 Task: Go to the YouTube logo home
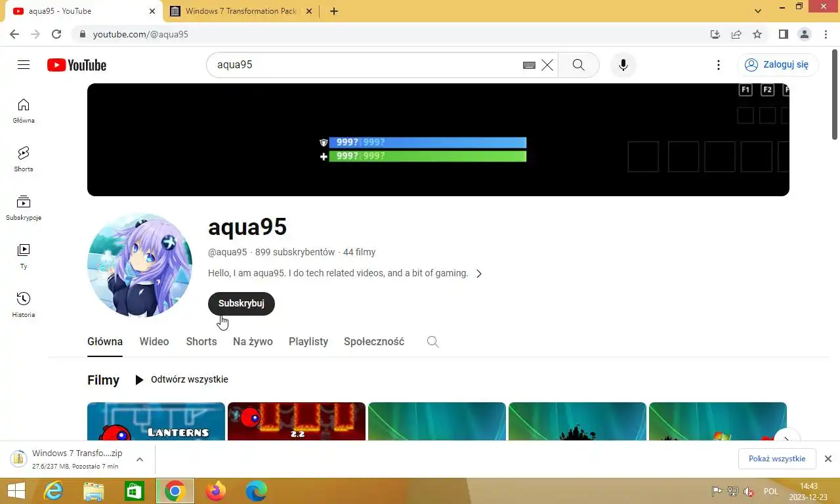click(x=77, y=65)
